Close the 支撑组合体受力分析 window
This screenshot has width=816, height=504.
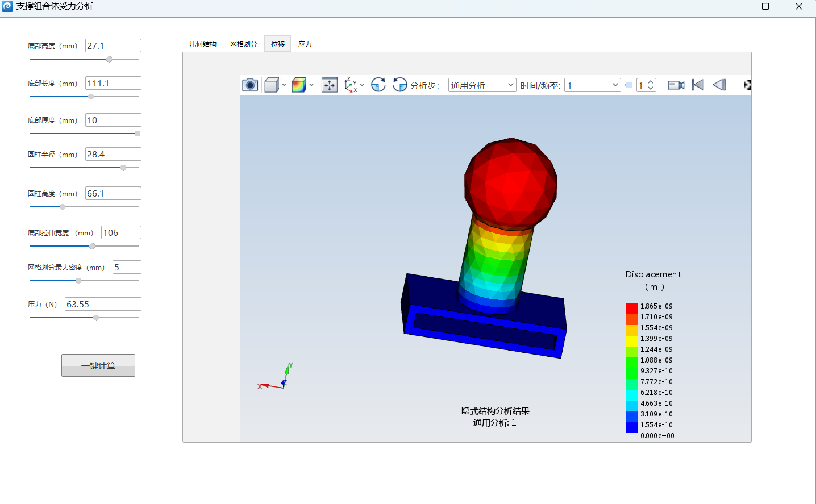point(798,6)
